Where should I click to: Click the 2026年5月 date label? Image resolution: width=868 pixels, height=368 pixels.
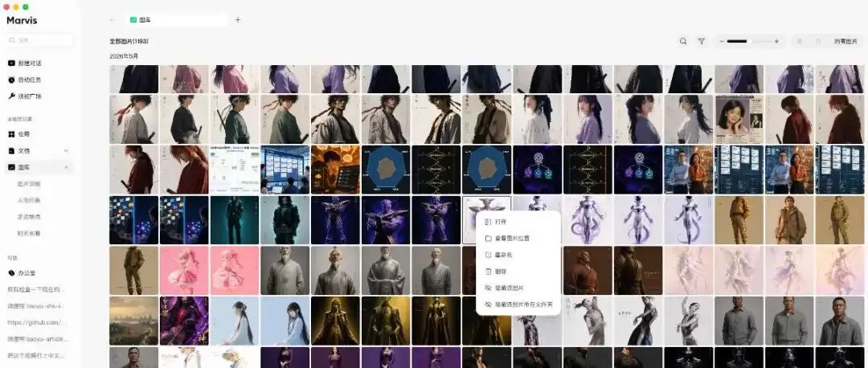click(x=124, y=56)
